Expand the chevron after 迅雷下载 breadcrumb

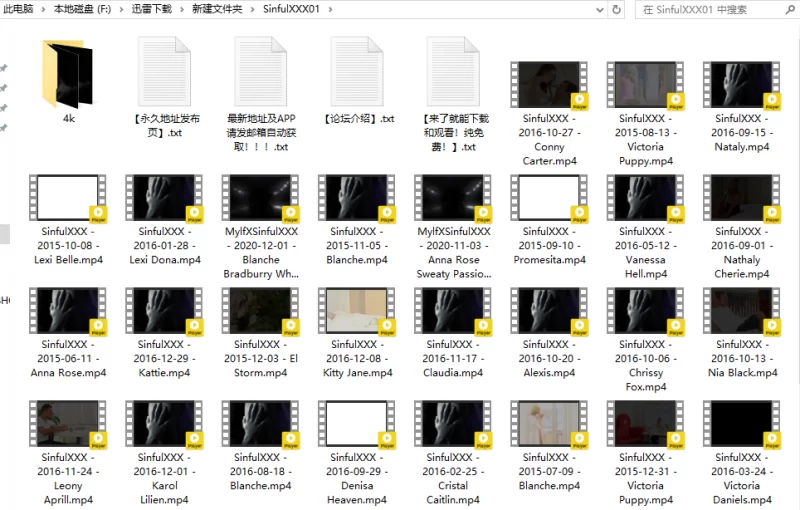pyautogui.click(x=182, y=9)
